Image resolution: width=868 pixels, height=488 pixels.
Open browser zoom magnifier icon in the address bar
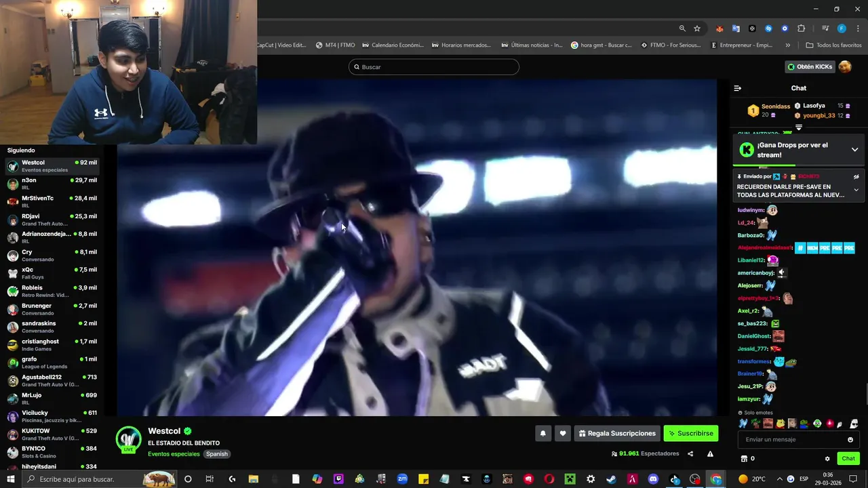tap(682, 28)
